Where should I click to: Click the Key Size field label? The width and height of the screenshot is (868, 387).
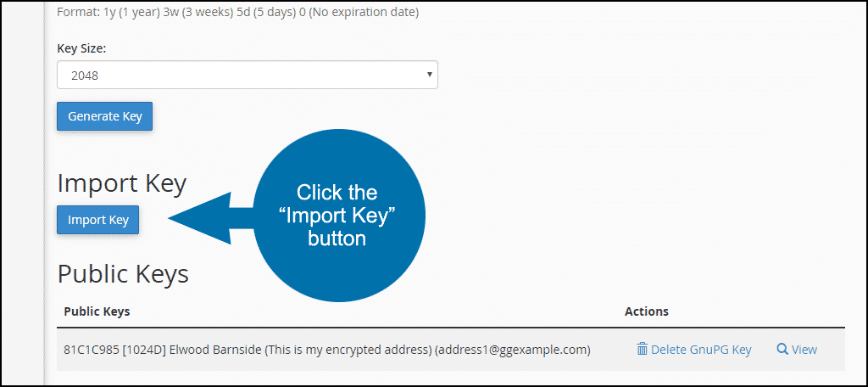pyautogui.click(x=81, y=48)
